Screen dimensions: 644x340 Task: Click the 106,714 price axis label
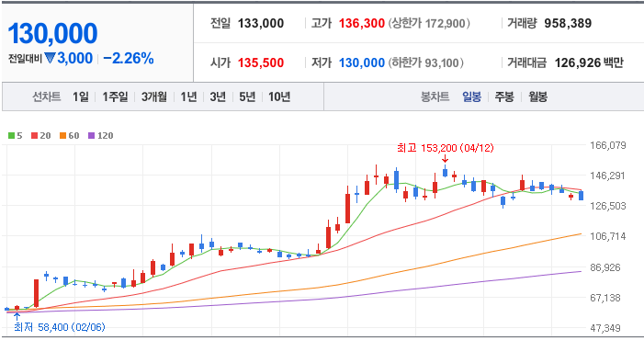pos(608,236)
